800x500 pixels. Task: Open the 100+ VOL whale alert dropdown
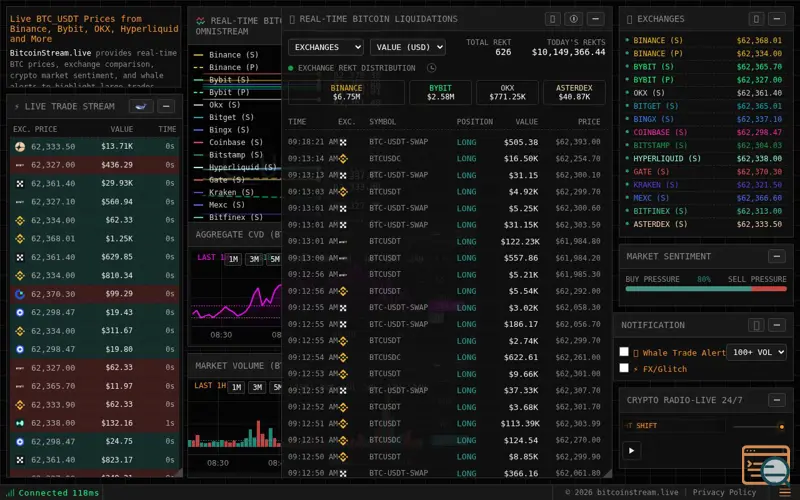[756, 352]
